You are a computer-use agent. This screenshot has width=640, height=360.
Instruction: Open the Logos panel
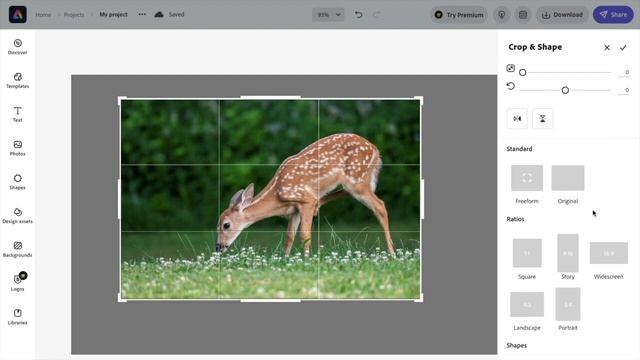point(18,282)
